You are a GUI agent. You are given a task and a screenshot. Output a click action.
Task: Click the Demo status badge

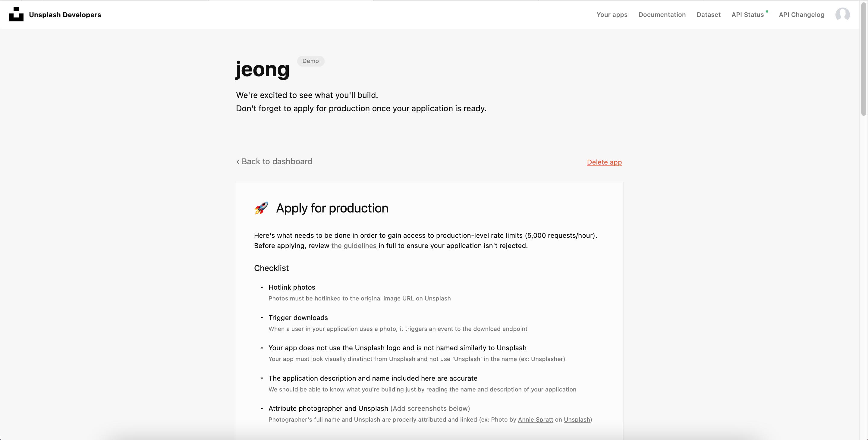tap(310, 61)
